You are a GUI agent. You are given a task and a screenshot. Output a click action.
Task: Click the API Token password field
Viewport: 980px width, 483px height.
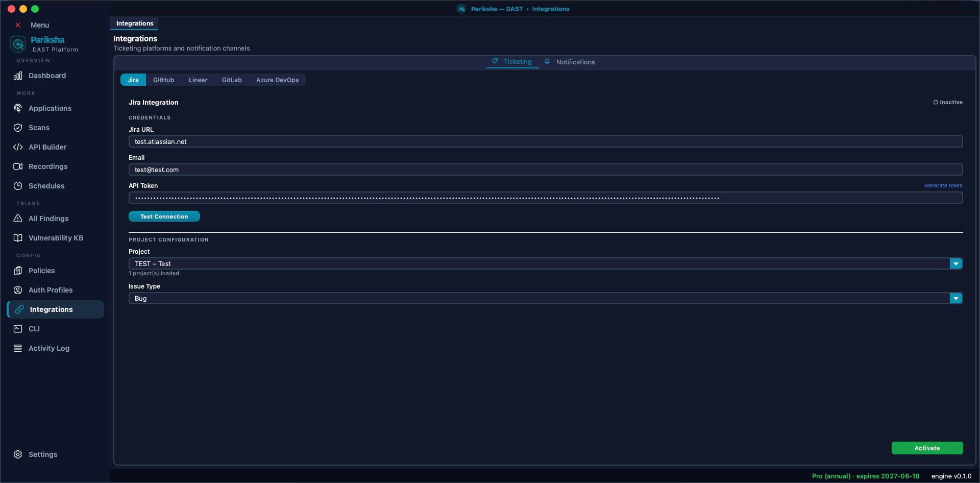click(x=546, y=198)
